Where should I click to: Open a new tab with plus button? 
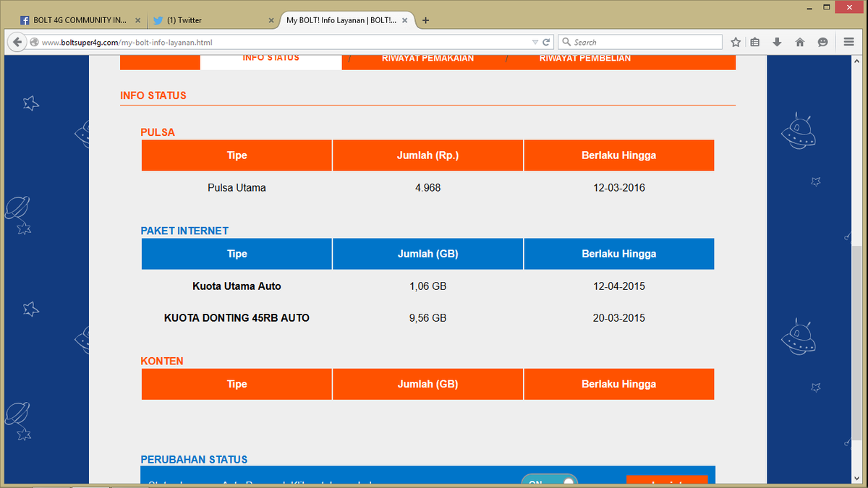425,20
